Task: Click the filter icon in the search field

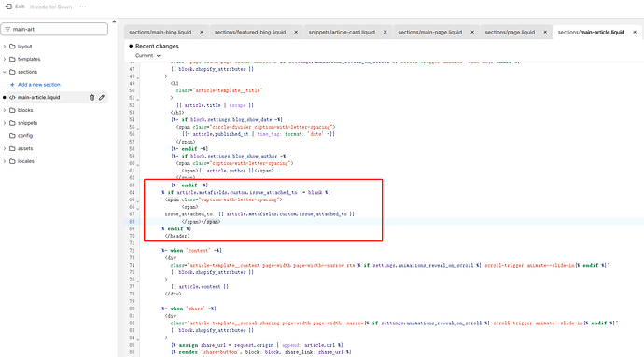Action: 7,29
